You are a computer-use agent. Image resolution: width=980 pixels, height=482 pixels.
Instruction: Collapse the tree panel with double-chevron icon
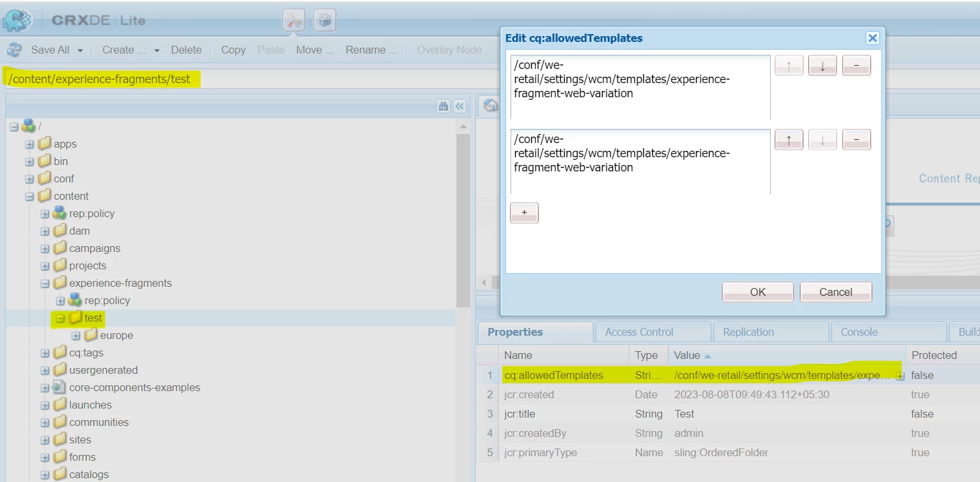click(x=460, y=106)
